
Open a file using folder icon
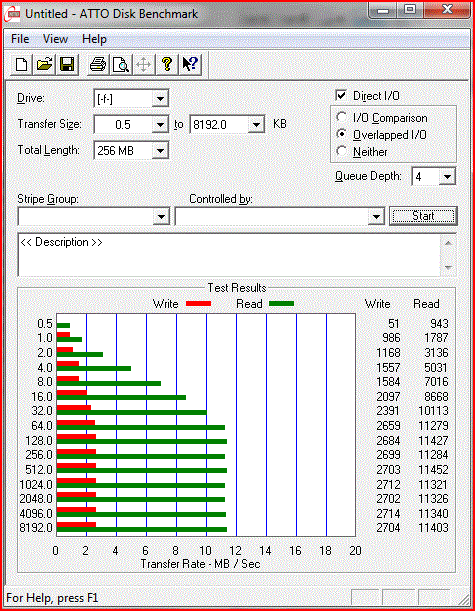44,64
